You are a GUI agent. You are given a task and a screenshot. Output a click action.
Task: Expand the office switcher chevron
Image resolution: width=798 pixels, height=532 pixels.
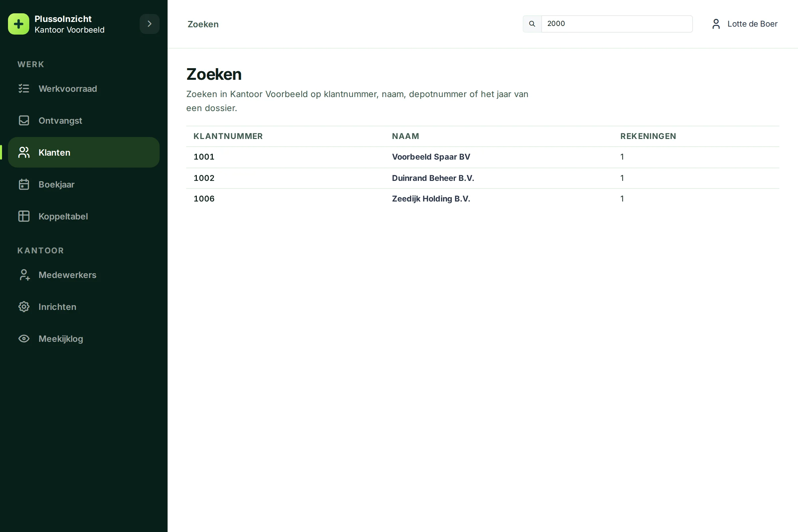149,24
